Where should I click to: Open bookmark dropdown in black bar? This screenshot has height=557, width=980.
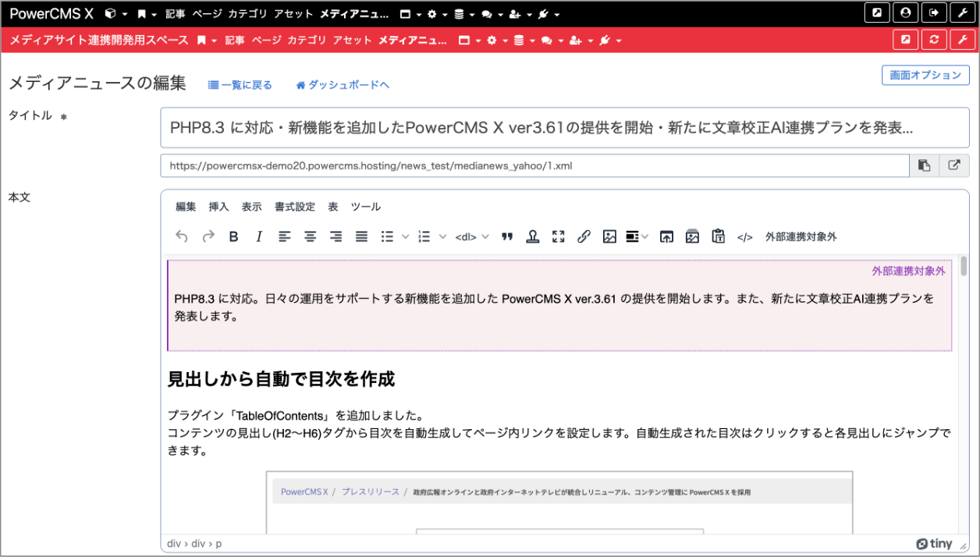pos(146,14)
